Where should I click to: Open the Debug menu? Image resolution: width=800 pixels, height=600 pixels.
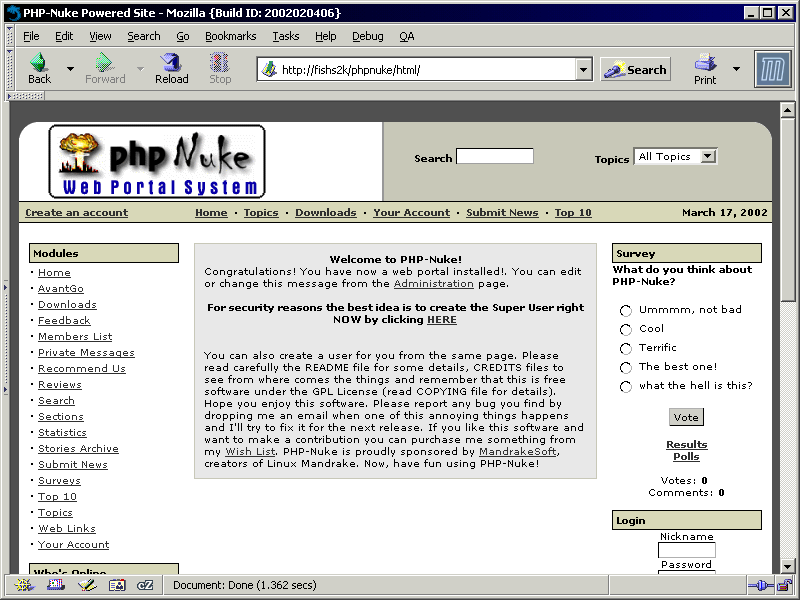[x=368, y=36]
